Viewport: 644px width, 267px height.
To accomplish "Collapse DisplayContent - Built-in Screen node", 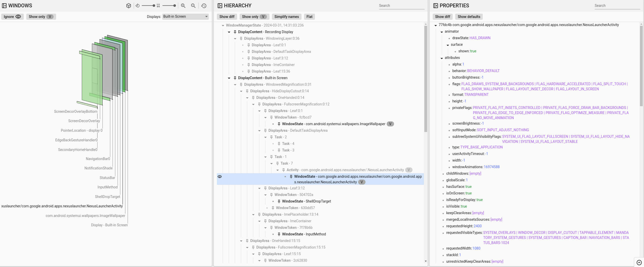I will point(229,78).
